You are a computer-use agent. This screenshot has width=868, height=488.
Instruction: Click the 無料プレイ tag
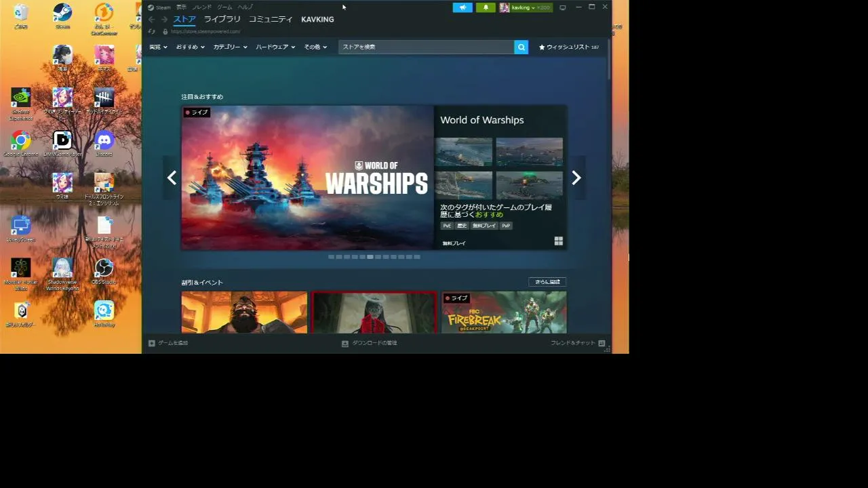[x=484, y=226]
